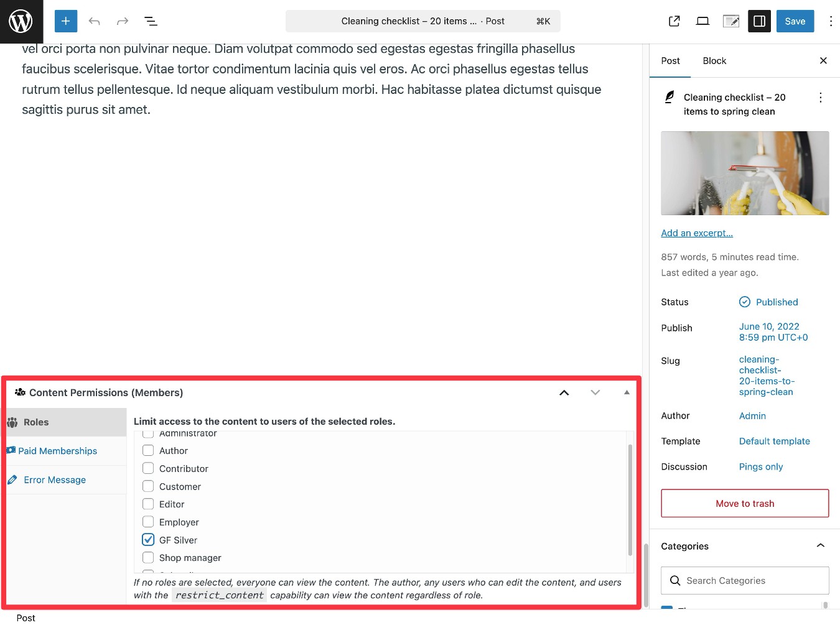Open the post in a new tab icon
The width and height of the screenshot is (840, 625).
coord(673,21)
